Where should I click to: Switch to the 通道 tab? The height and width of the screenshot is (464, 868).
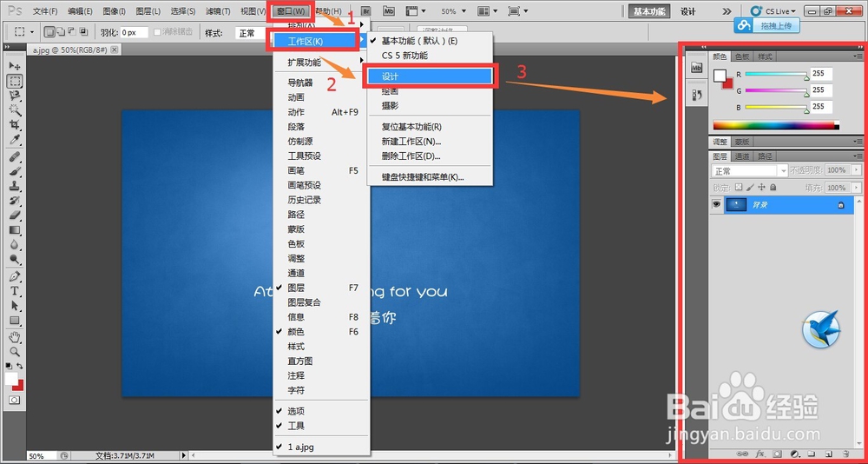click(742, 157)
